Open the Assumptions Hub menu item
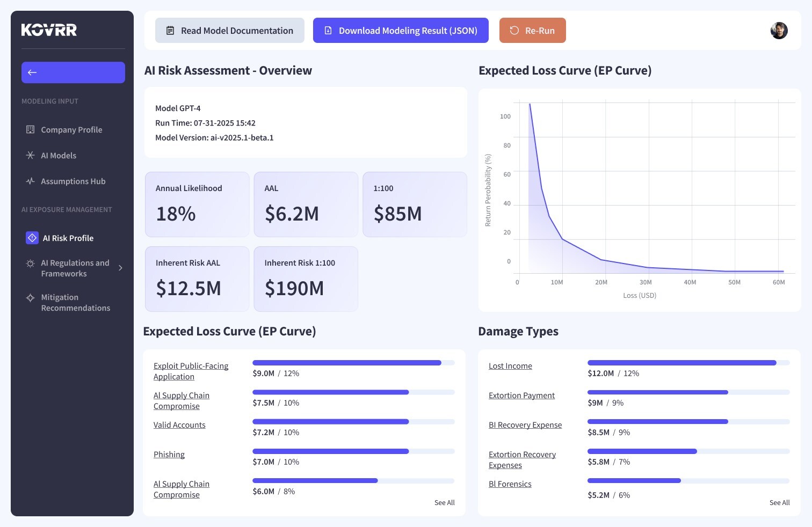Viewport: 812px width, 527px height. click(73, 181)
